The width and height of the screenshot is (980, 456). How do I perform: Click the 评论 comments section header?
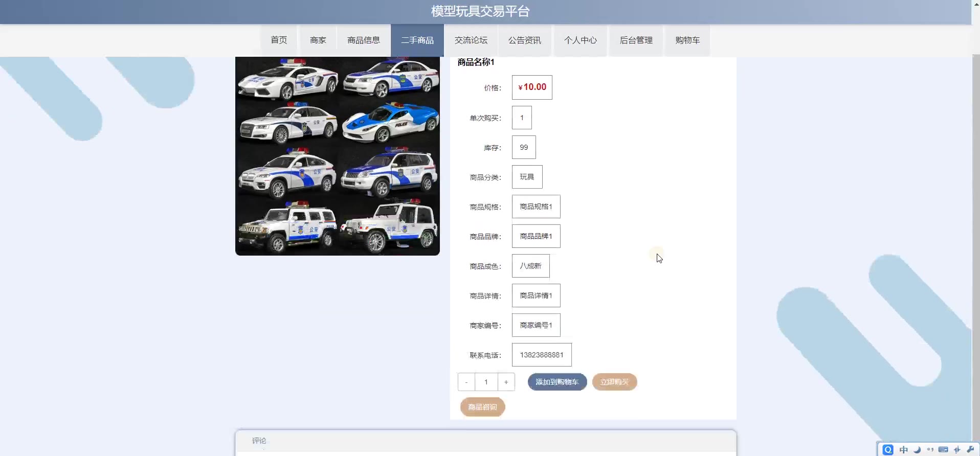coord(259,440)
